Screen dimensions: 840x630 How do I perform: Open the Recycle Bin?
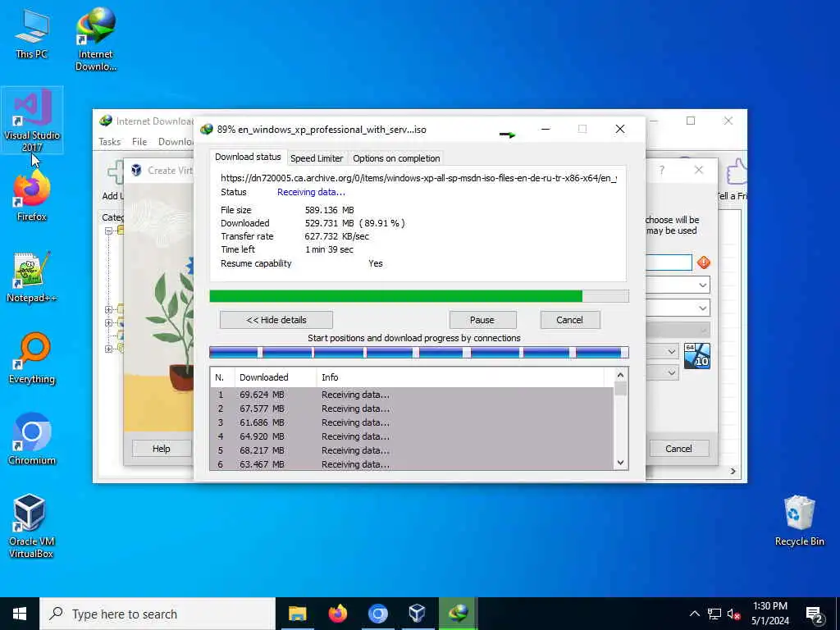799,521
